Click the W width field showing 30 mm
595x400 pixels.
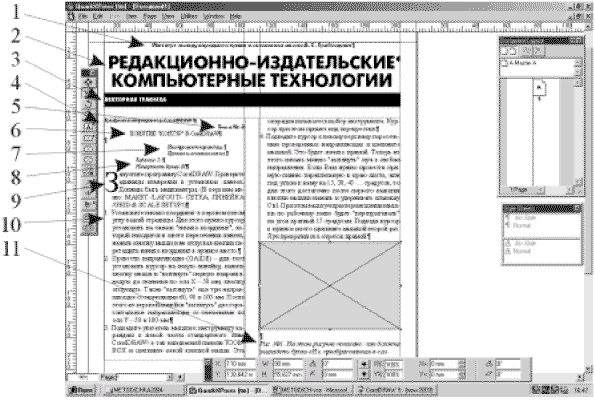coord(288,364)
